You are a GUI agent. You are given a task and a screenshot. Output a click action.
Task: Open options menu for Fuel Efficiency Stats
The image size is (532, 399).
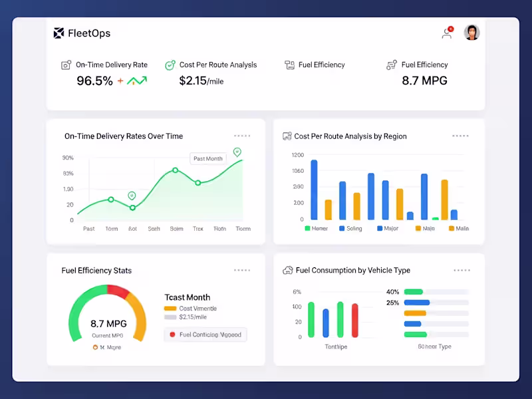242,270
